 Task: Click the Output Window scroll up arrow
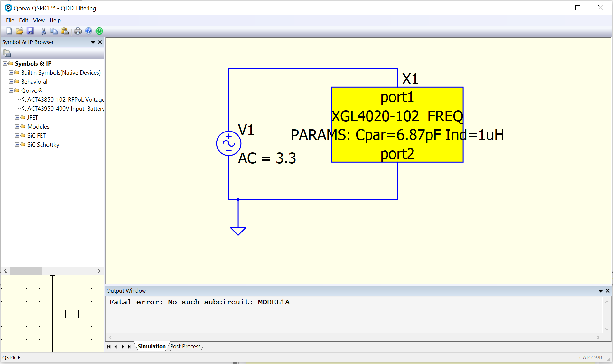(607, 302)
